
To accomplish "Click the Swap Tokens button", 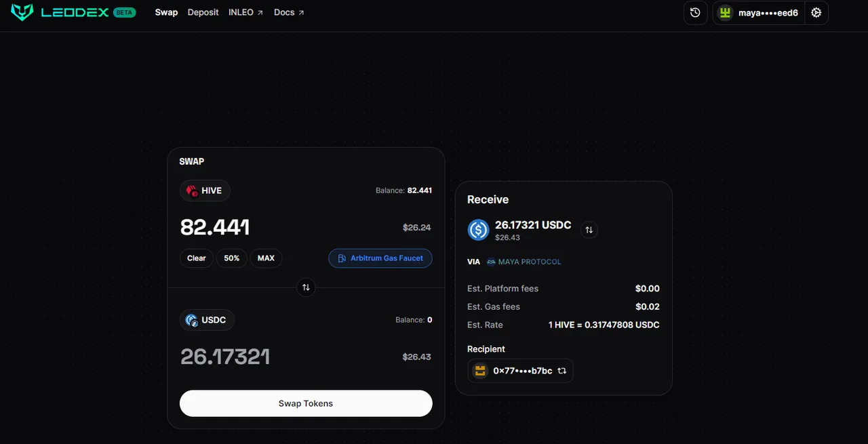I will 306,403.
